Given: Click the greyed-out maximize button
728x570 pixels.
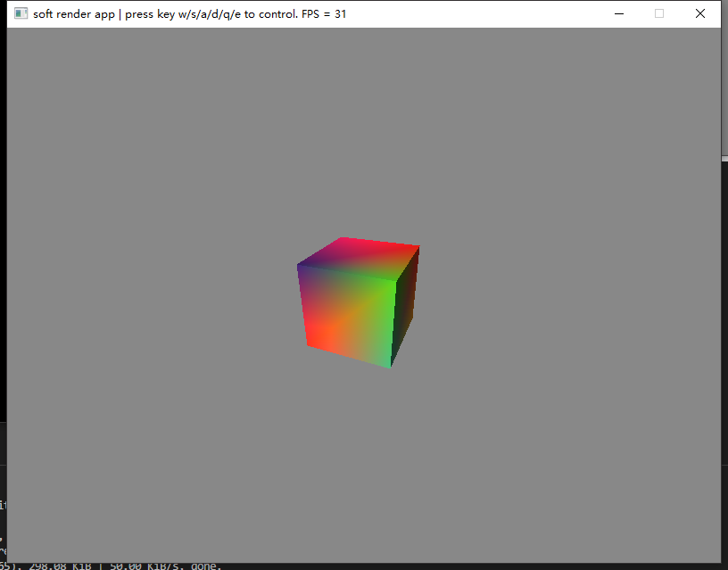Looking at the screenshot, I should coord(659,13).
